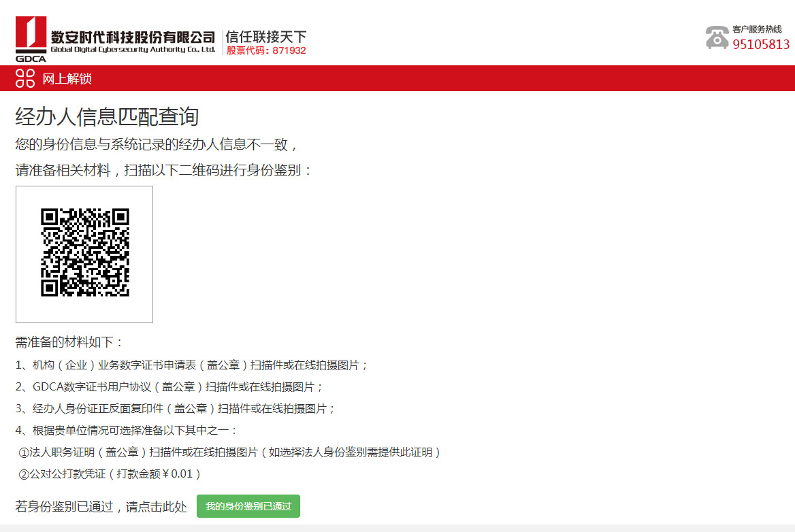The image size is (795, 532).
Task: Click the option ②公对公打款凭证
Action: pyautogui.click(x=110, y=473)
